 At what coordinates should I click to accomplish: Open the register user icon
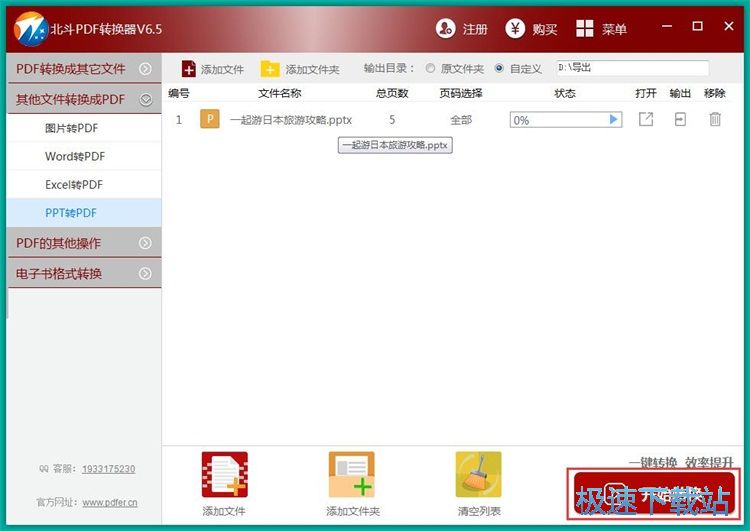tap(445, 29)
